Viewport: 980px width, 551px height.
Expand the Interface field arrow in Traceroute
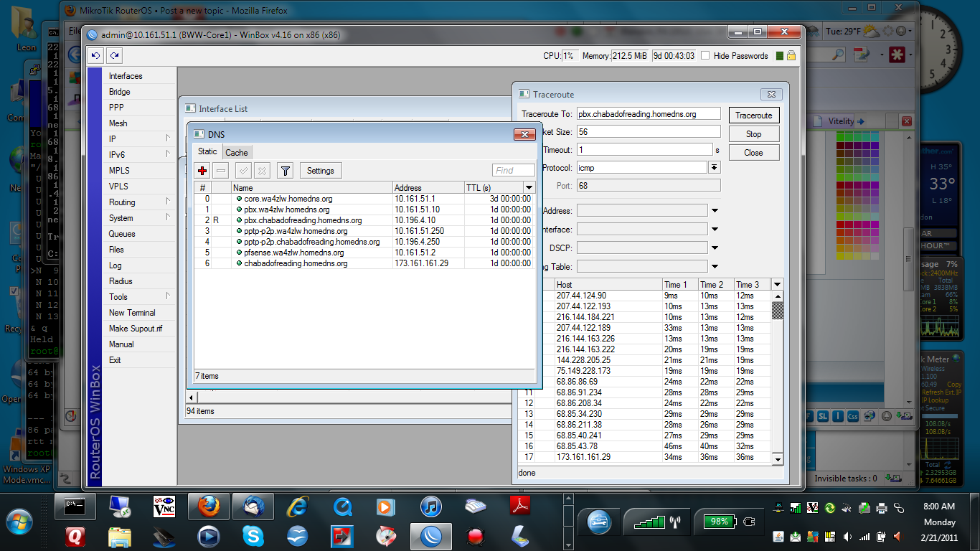715,230
